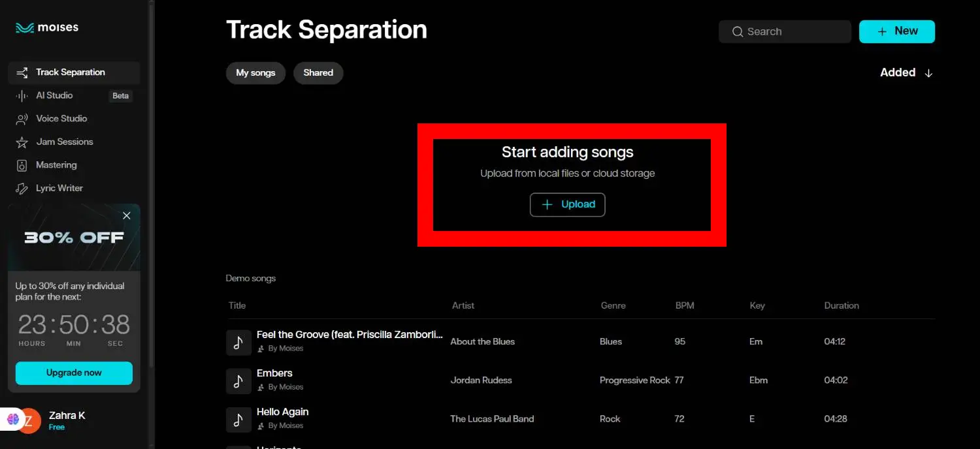Click the Upload button
This screenshot has width=980, height=449.
click(x=567, y=205)
